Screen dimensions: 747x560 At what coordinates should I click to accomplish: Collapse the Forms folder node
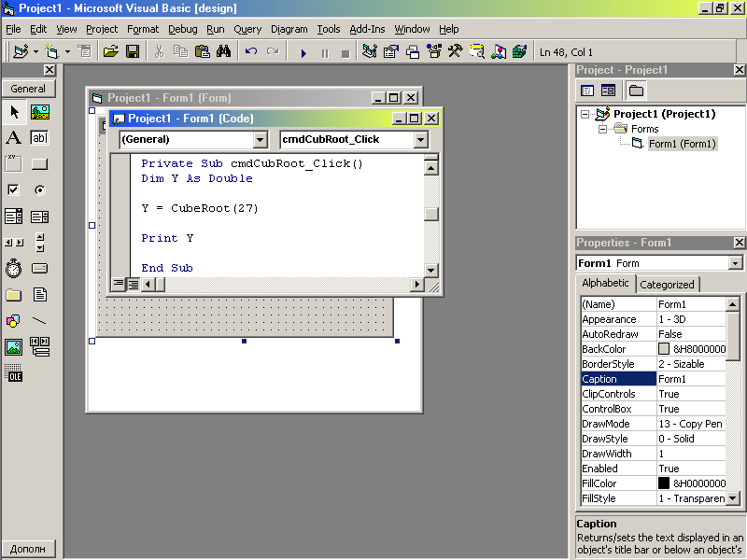pos(602,129)
